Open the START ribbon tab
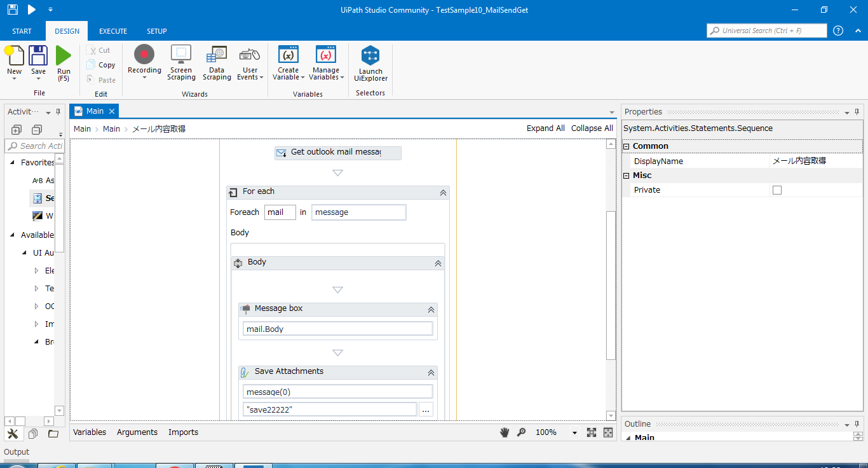Viewport: 868px width, 468px height. point(22,31)
